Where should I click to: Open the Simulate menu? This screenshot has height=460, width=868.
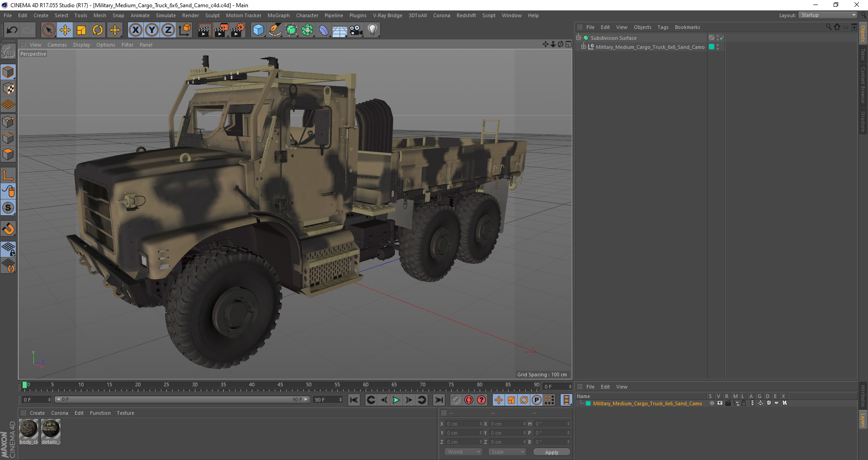point(166,15)
